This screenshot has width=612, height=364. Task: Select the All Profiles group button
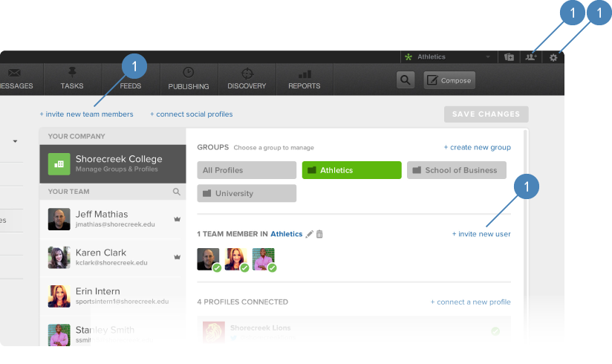pos(247,170)
